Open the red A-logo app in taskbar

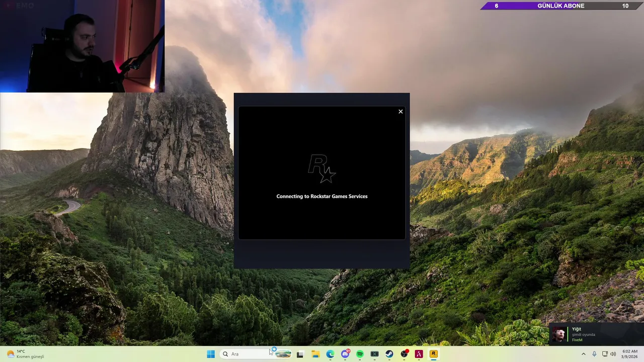419,354
